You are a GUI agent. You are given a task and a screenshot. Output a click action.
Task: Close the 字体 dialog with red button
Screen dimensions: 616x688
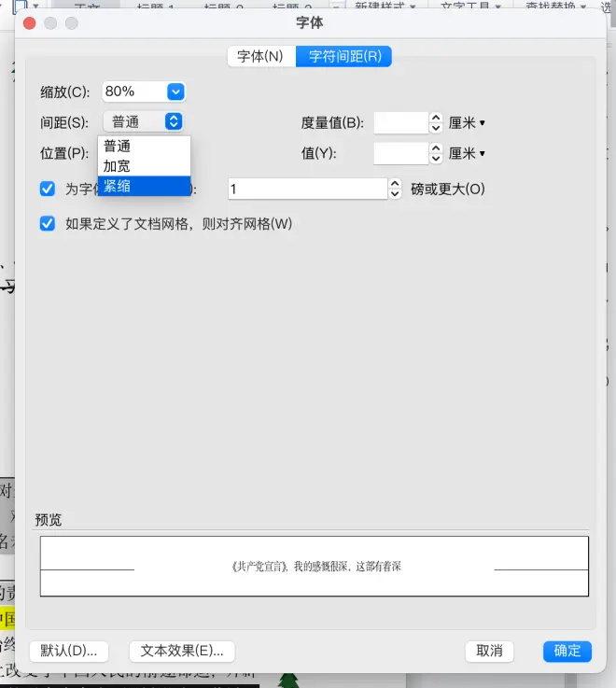pyautogui.click(x=29, y=23)
